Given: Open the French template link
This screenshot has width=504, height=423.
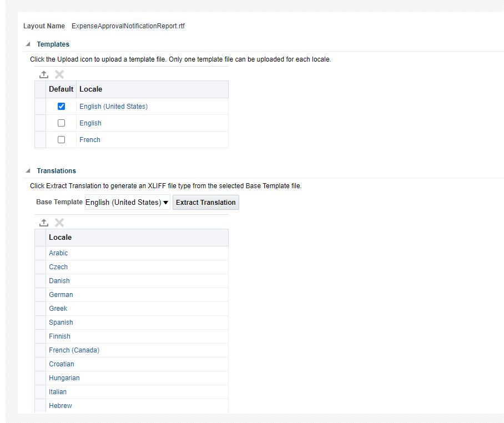Looking at the screenshot, I should point(89,139).
